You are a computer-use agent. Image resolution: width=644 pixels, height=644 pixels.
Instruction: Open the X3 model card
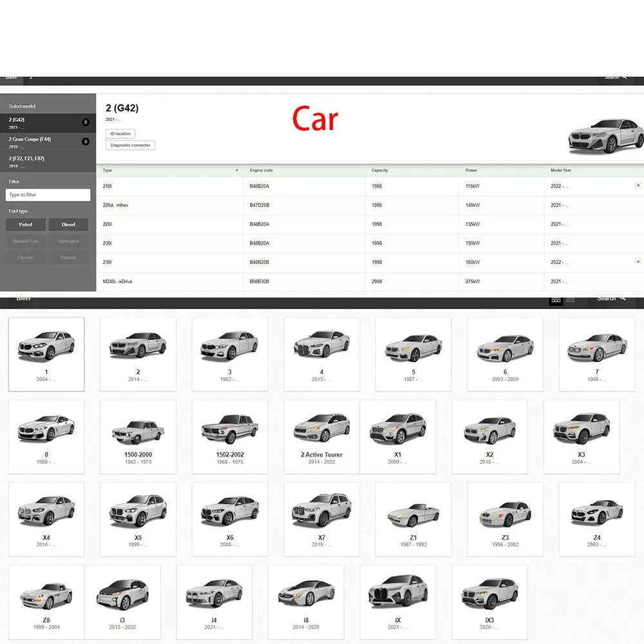coord(582,437)
